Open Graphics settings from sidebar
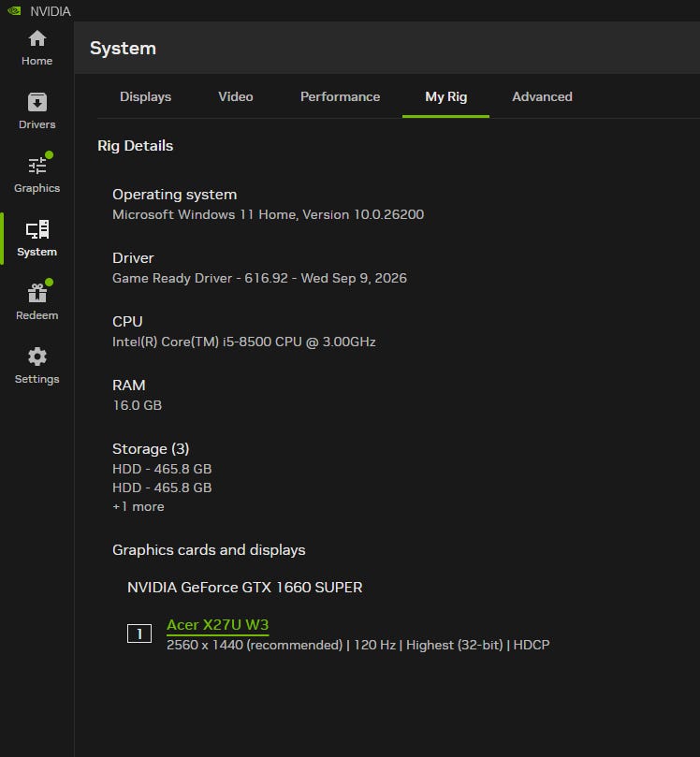The image size is (700, 757). (x=36, y=174)
